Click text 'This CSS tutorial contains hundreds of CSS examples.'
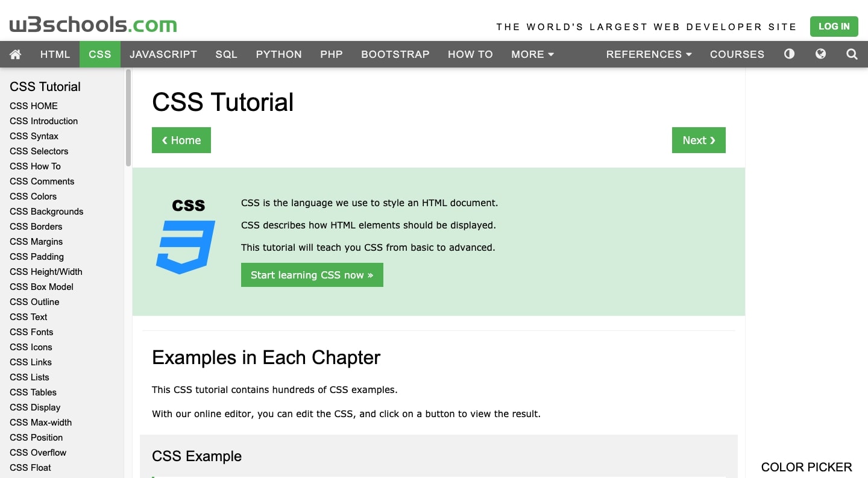 [x=275, y=389]
